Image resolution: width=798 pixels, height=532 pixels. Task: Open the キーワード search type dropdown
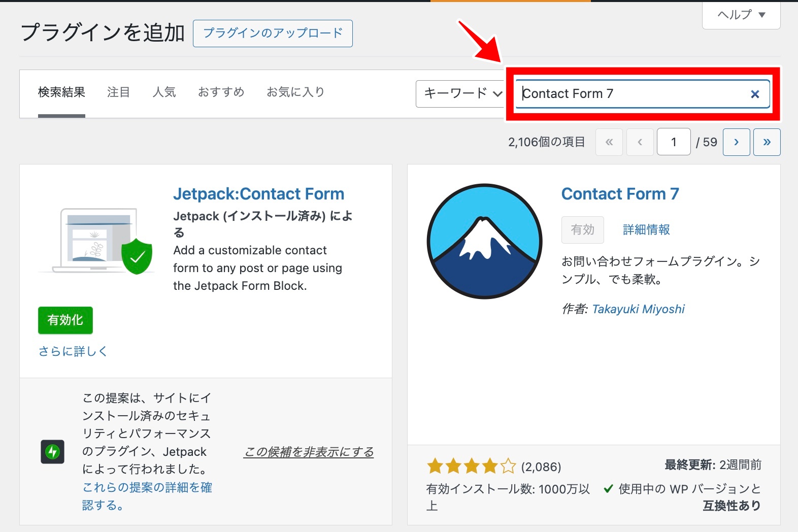[x=461, y=94]
